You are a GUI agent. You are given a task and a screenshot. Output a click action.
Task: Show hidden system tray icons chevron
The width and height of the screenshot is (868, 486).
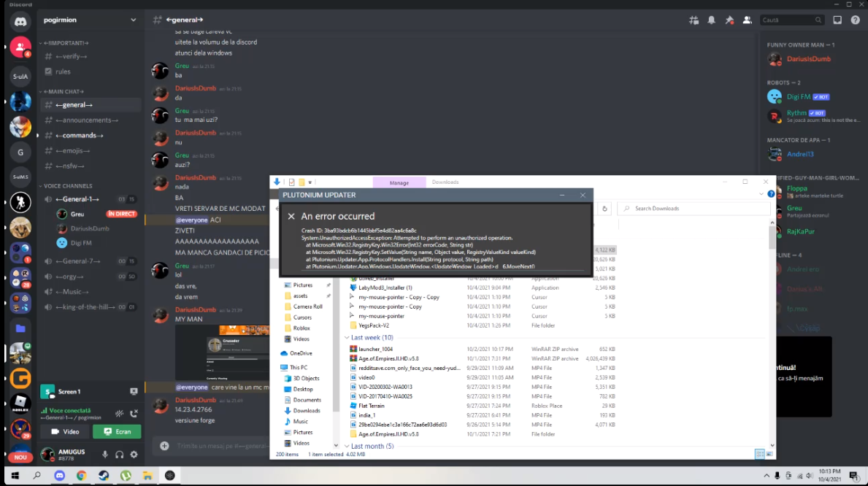(766, 476)
